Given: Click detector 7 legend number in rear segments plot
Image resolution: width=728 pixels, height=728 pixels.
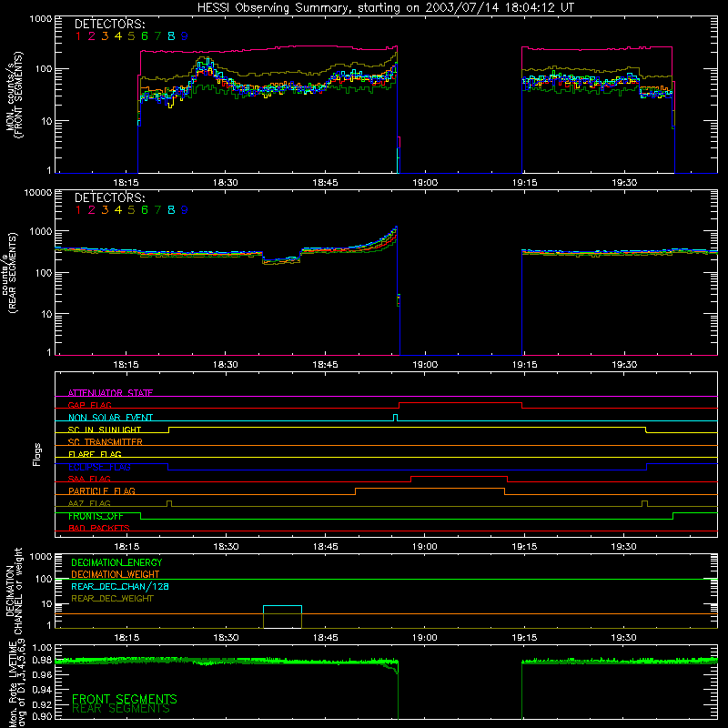Looking at the screenshot, I should click(157, 210).
